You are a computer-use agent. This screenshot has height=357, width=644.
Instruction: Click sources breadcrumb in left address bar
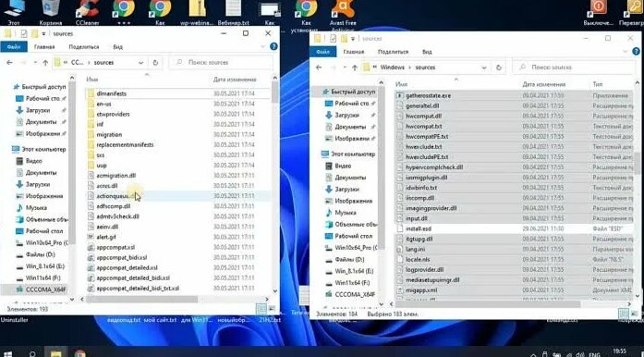103,63
